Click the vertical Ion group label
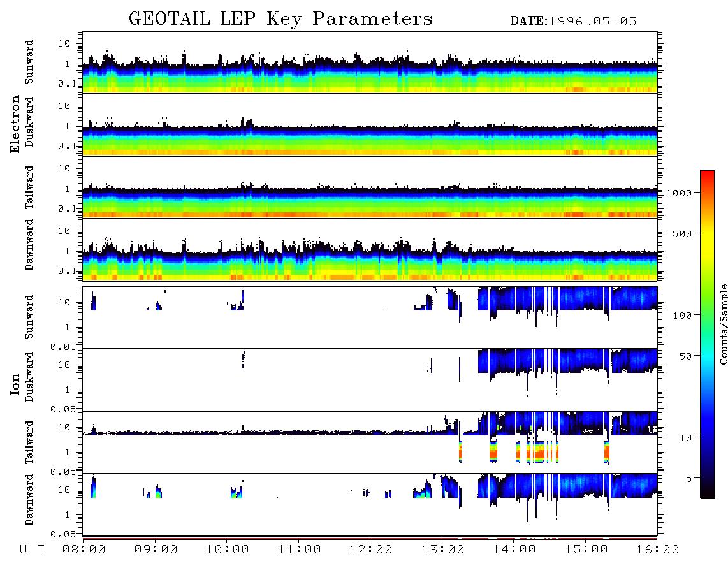The height and width of the screenshot is (561, 728). (15, 384)
